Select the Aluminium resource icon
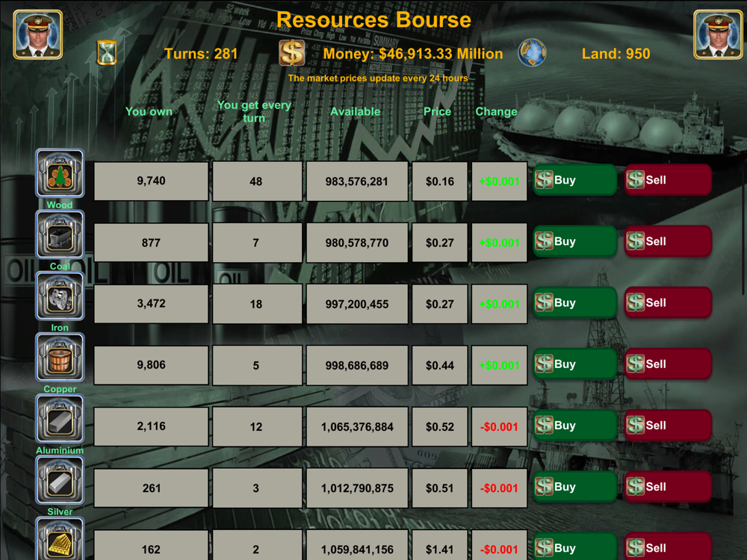 tap(60, 419)
